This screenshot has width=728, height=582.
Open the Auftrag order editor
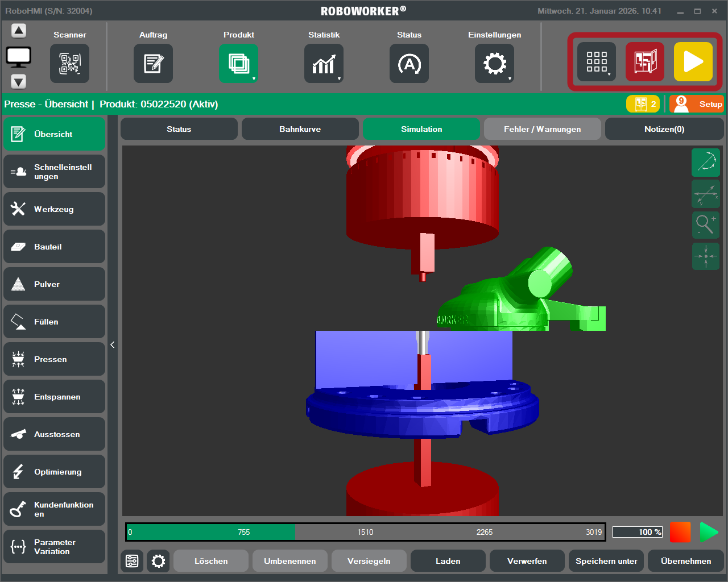point(154,63)
